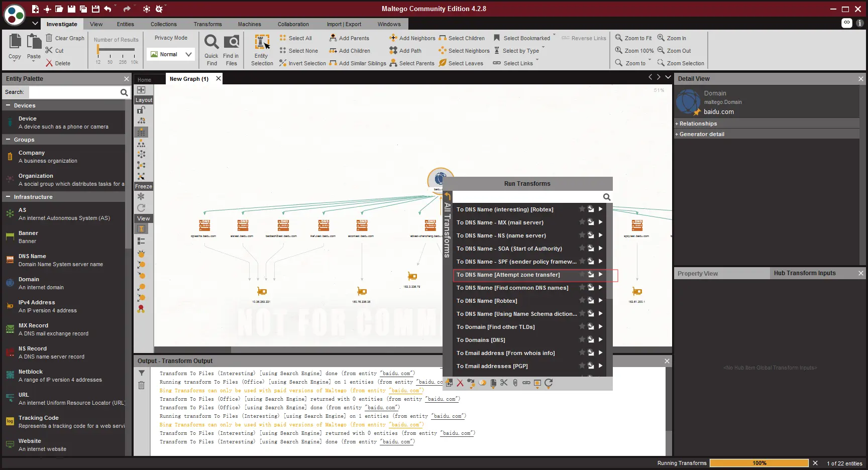The width and height of the screenshot is (868, 470).
Task: Switch to list view icon
Action: click(x=141, y=241)
